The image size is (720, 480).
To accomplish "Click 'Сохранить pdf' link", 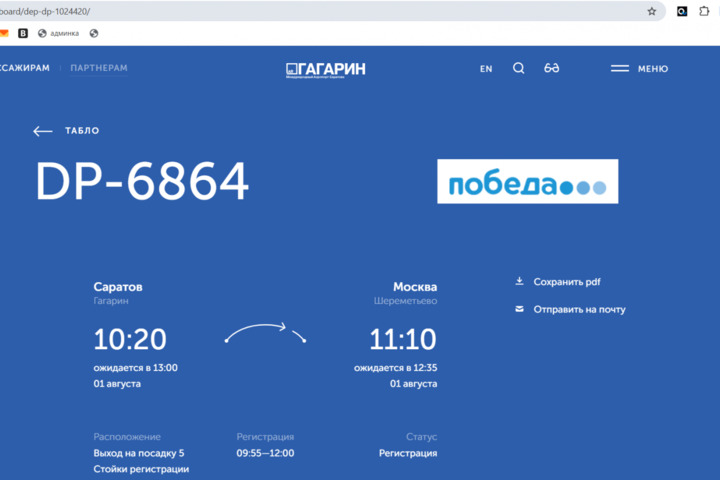I will click(x=567, y=282).
